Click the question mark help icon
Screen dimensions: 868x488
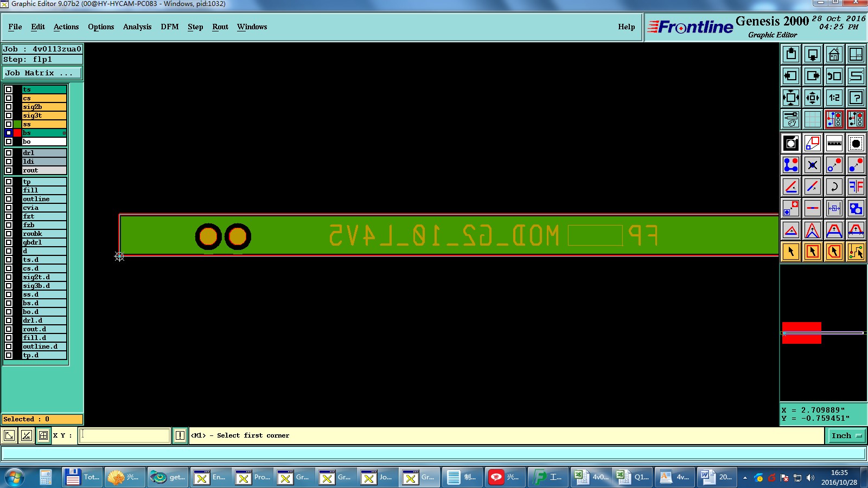[856, 98]
